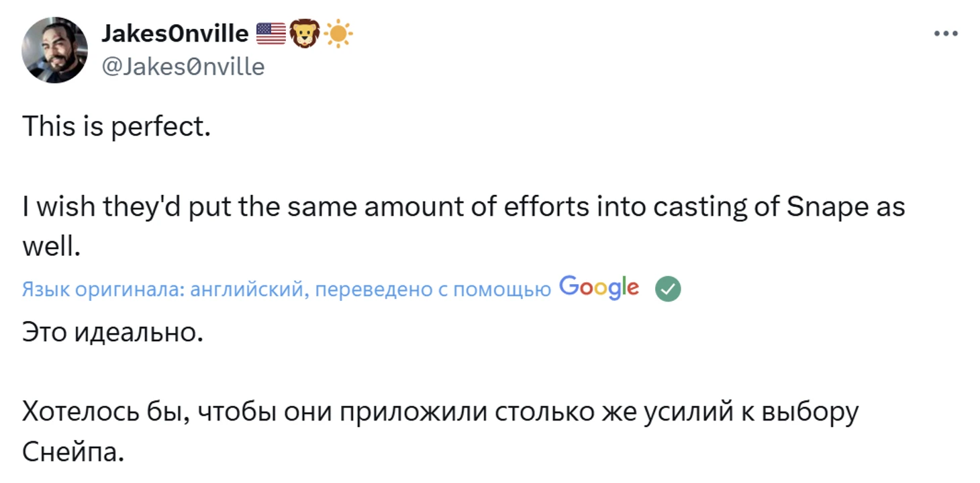
Task: Open the @Jakes0nville handle link
Action: (x=183, y=67)
